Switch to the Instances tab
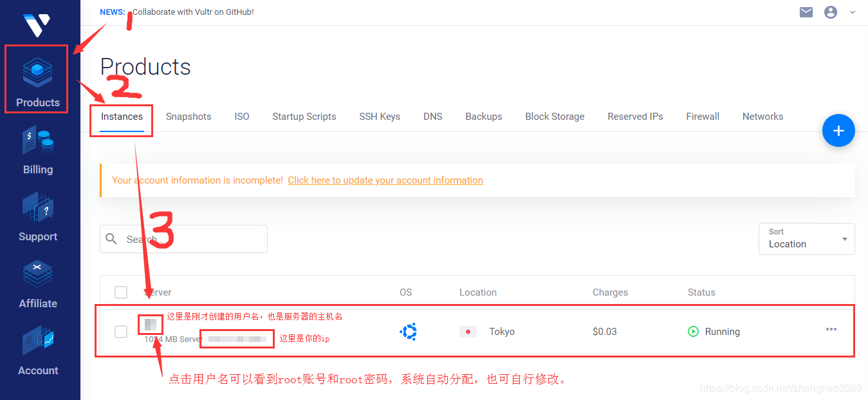 click(x=122, y=117)
